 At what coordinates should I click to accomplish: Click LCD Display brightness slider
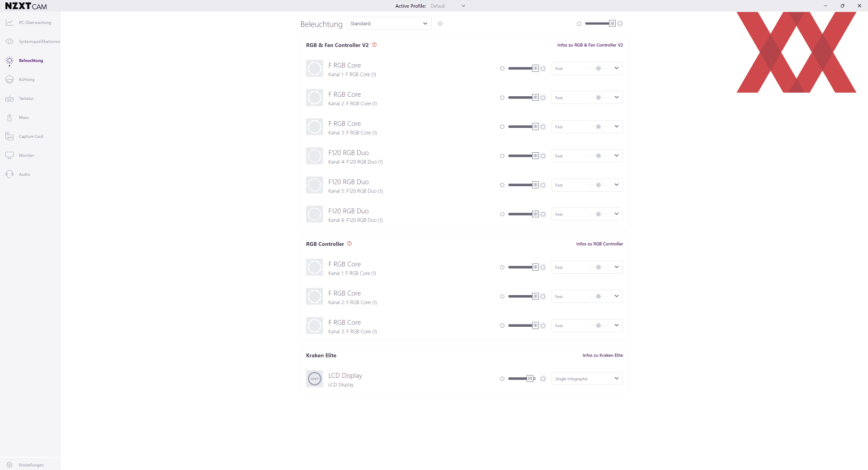(x=522, y=379)
